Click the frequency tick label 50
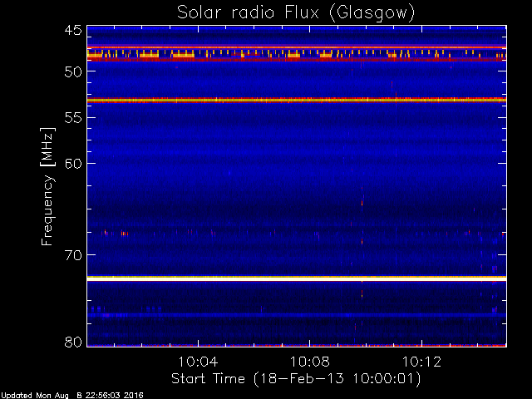The image size is (532, 399). coord(73,72)
